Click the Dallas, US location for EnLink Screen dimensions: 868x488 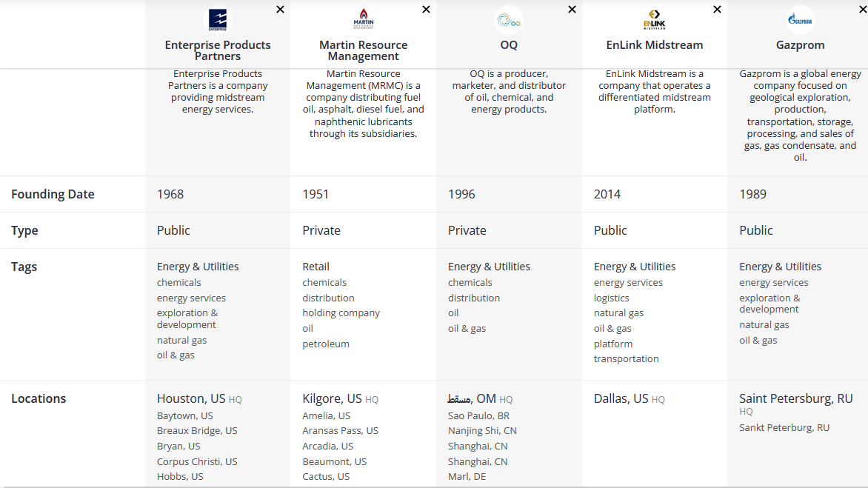click(621, 398)
